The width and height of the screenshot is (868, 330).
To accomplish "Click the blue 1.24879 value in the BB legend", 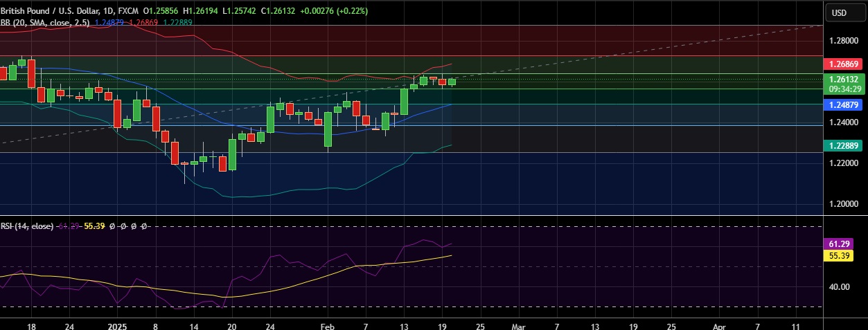I will 109,22.
